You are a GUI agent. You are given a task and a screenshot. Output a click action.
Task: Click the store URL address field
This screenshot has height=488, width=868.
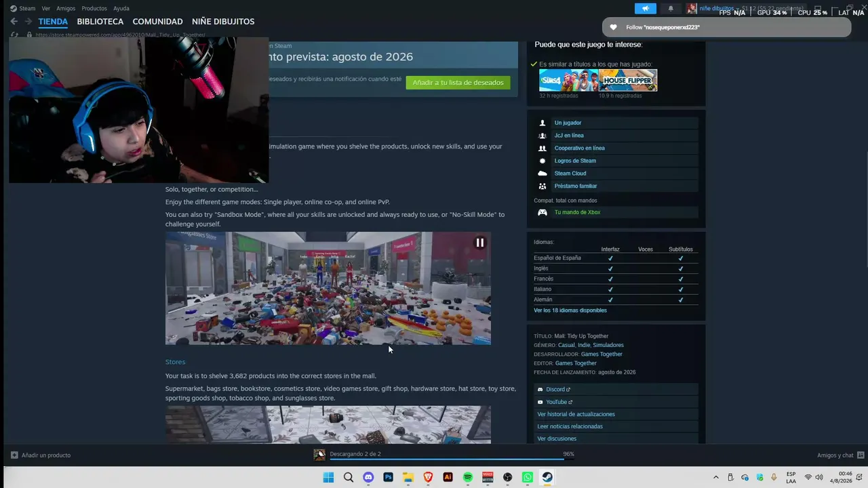[x=121, y=35]
